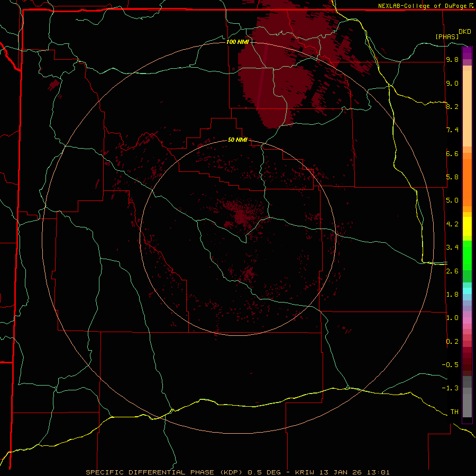Image resolution: width=476 pixels, height=476 pixels.
Task: Click the "DKD" label above the color scale
Action: 465,32
